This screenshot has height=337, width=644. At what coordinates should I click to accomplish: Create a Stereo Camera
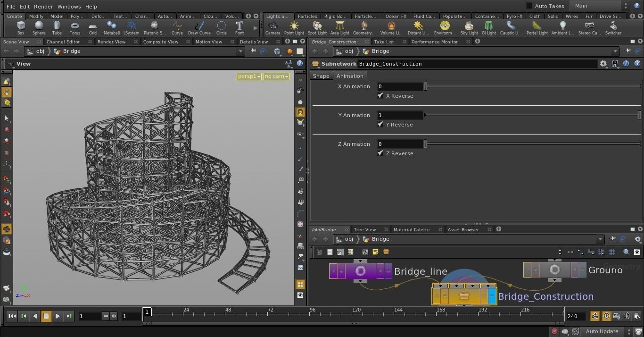589,28
